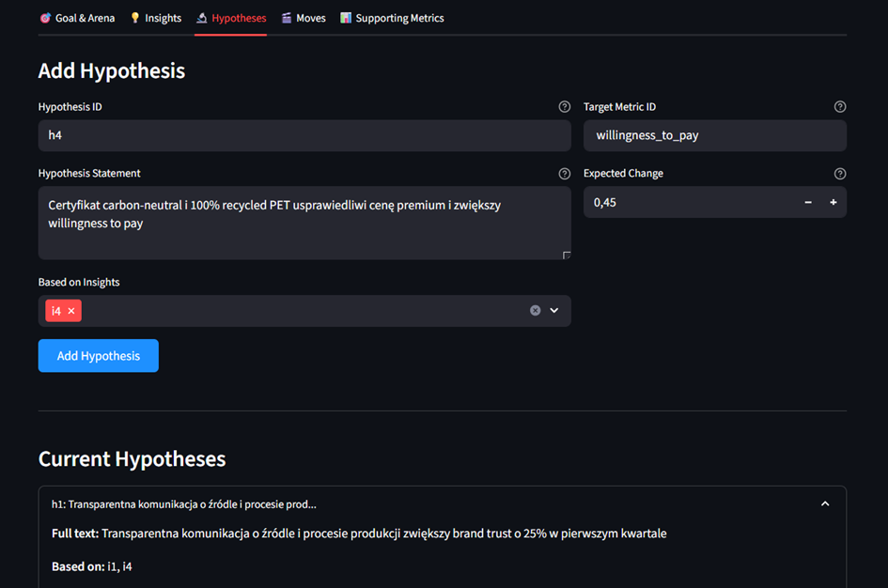Click the Add Hypothesis button
888x588 pixels.
[x=99, y=355]
